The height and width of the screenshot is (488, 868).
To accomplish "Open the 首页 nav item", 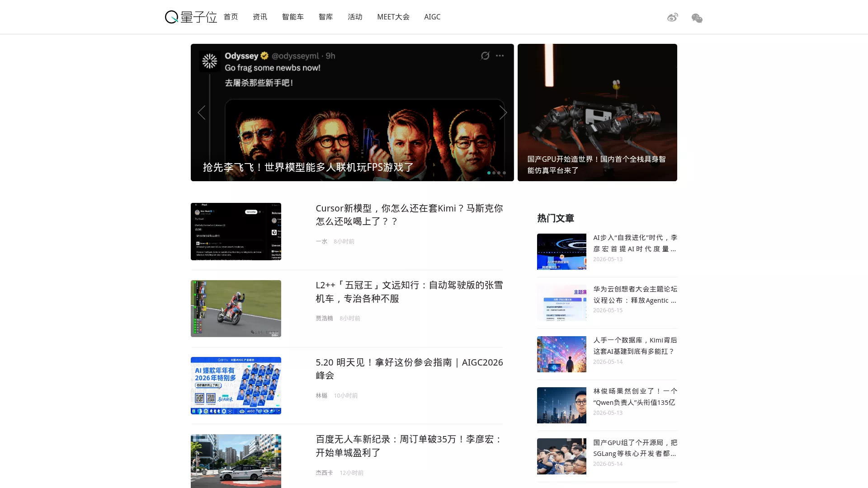I will [231, 17].
